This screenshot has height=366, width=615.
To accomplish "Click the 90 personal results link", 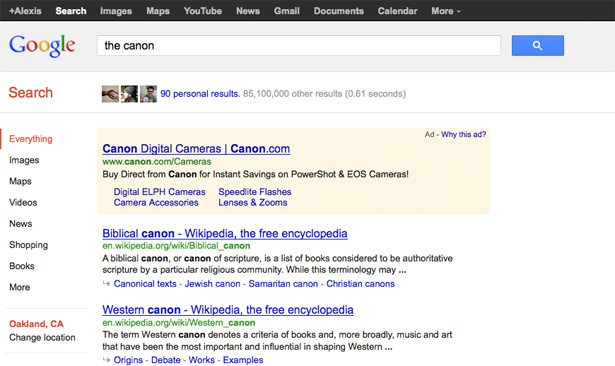I will point(200,94).
